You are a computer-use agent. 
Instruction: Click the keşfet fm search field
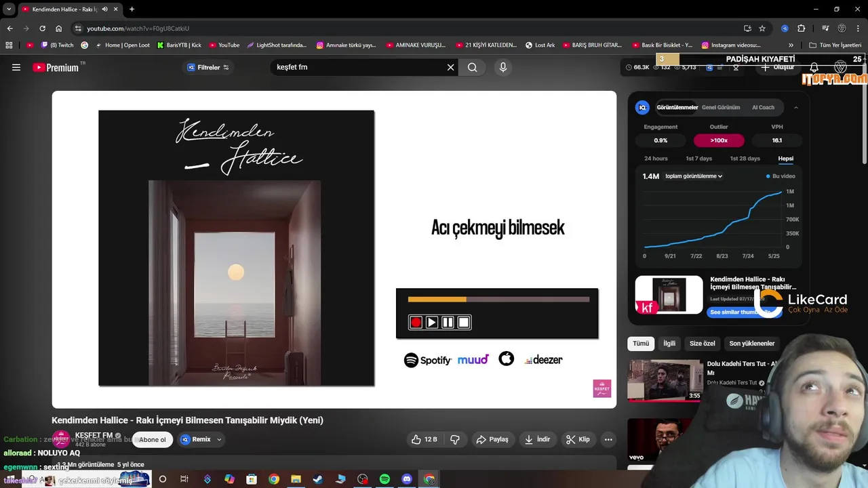(359, 67)
